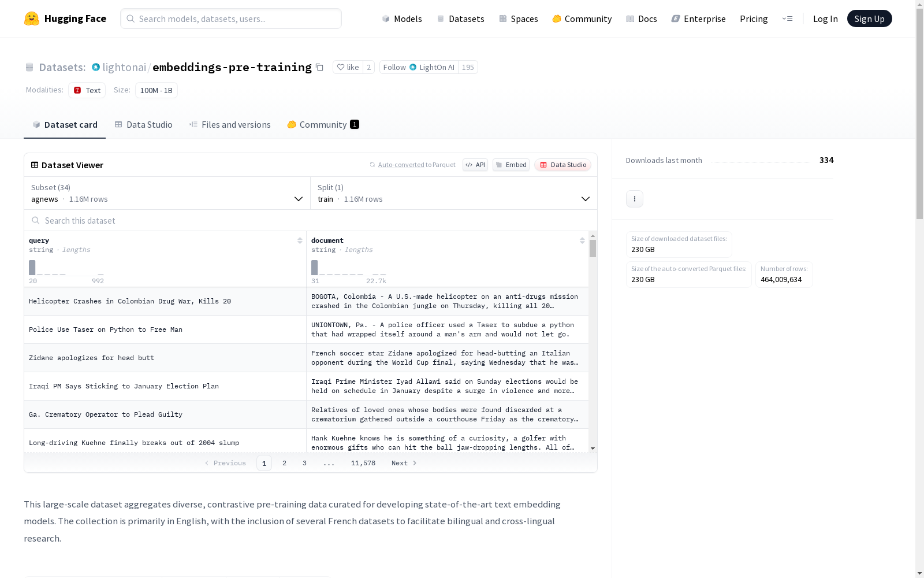Screen dimensions: 924x578
Task: View the 195 followers count
Action: tap(468, 67)
